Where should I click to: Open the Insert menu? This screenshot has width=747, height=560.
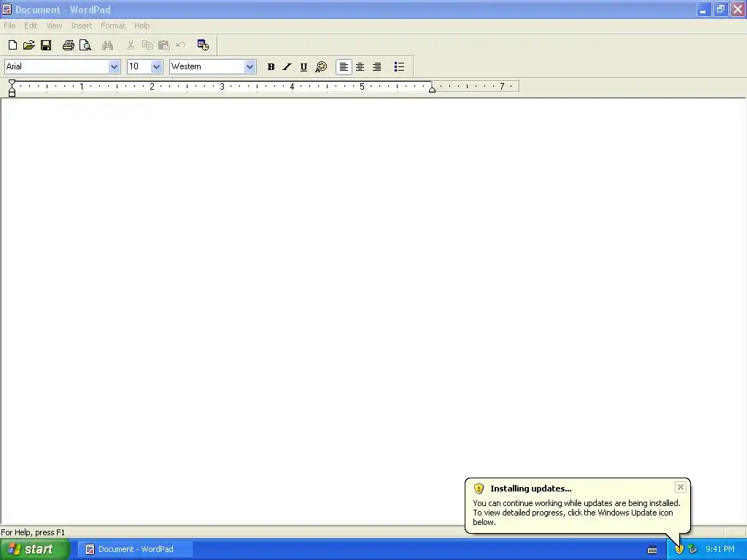82,26
